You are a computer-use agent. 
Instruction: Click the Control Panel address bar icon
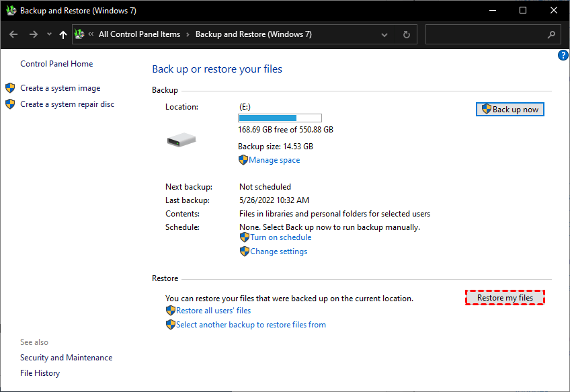coord(80,34)
